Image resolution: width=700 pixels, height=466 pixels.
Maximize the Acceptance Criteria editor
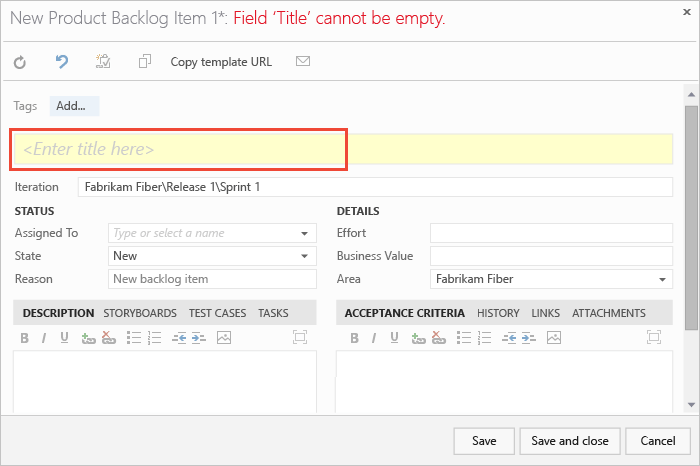[x=654, y=337]
